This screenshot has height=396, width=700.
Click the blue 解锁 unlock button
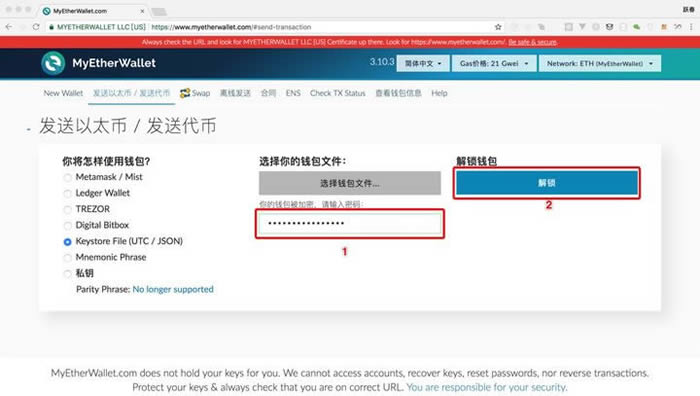point(547,183)
